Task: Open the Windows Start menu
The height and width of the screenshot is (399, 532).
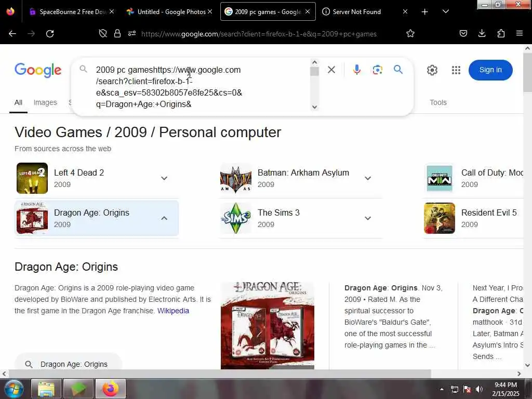Action: 14,389
